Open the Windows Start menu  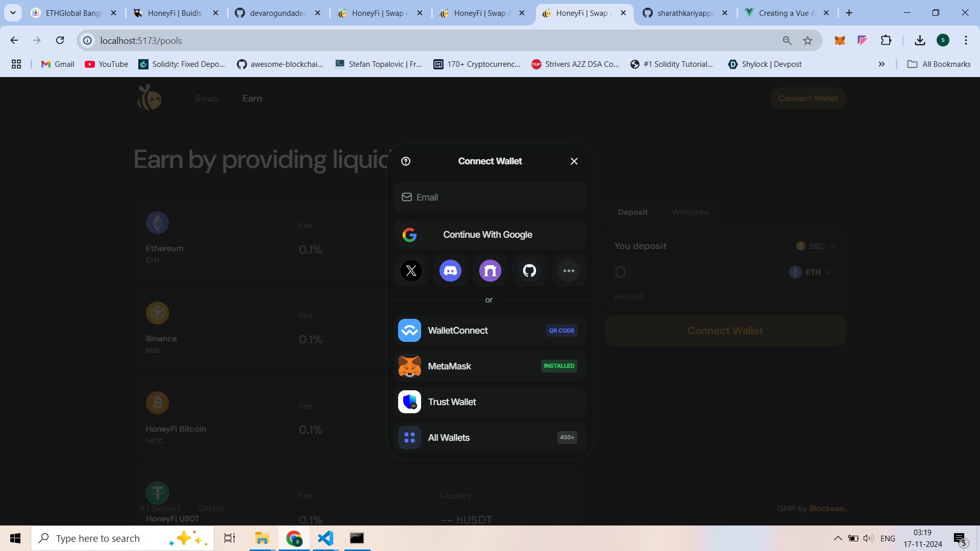click(x=15, y=538)
